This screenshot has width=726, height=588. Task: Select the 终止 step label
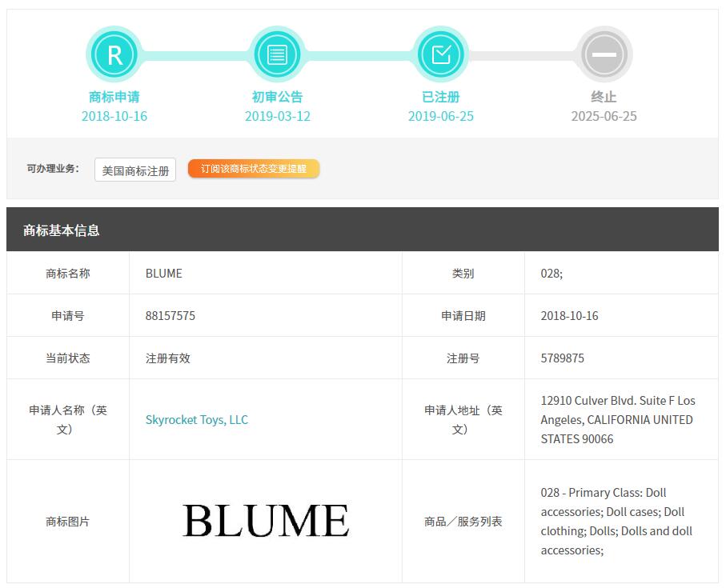[x=604, y=97]
